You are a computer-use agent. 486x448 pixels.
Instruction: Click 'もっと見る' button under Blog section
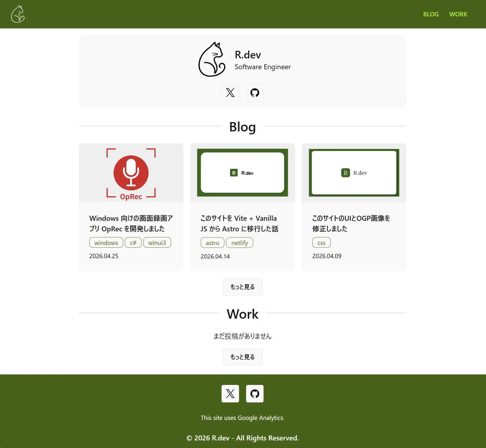(x=243, y=287)
